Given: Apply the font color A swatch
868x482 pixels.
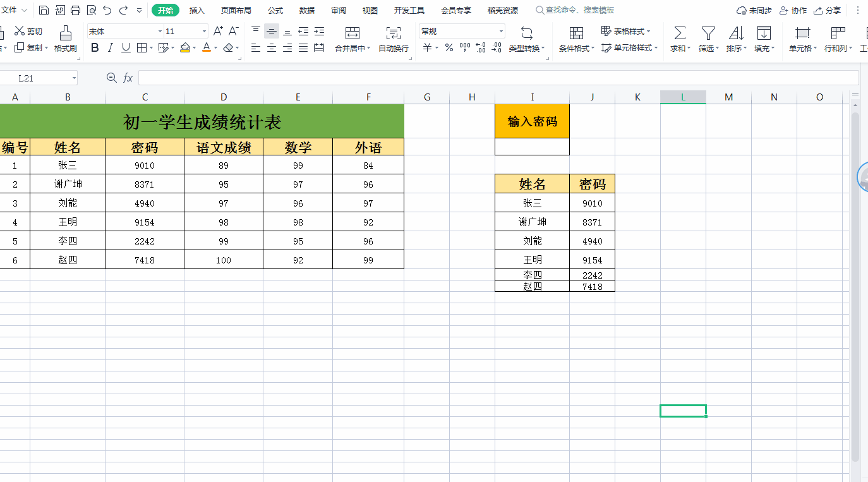Looking at the screenshot, I should 207,47.
